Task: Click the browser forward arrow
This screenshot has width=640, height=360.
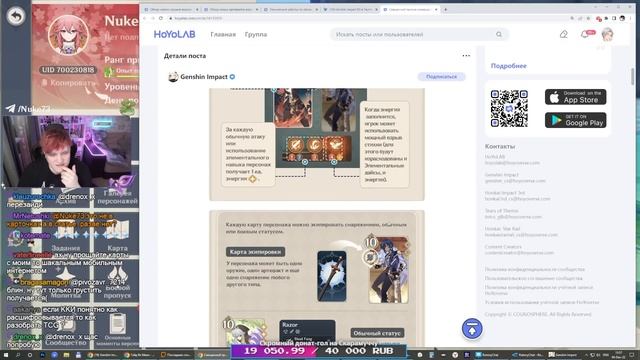Action: click(x=153, y=18)
